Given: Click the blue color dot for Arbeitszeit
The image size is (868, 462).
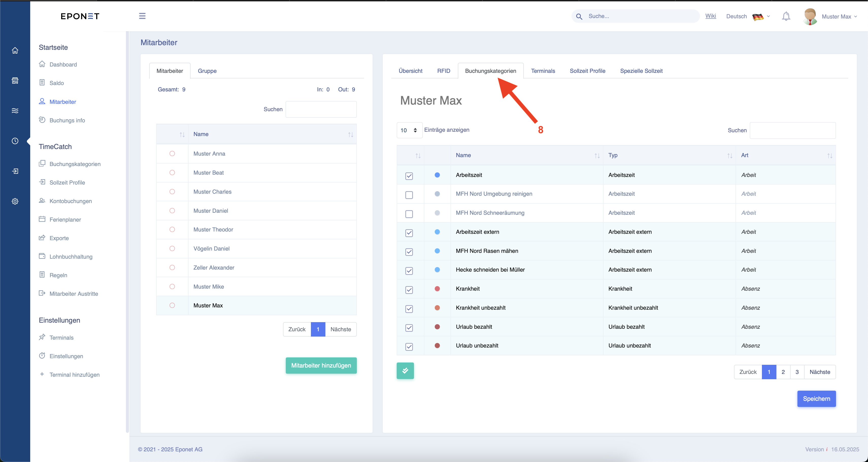Looking at the screenshot, I should 437,175.
